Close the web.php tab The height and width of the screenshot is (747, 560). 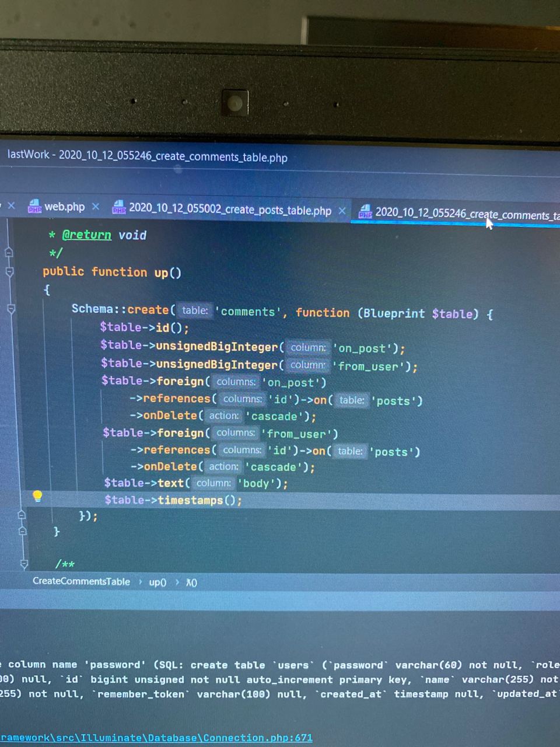[x=96, y=207]
